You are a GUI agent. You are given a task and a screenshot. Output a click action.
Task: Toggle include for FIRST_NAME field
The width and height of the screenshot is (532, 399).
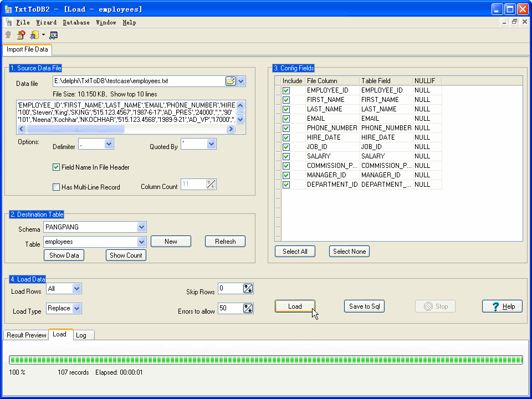point(287,100)
